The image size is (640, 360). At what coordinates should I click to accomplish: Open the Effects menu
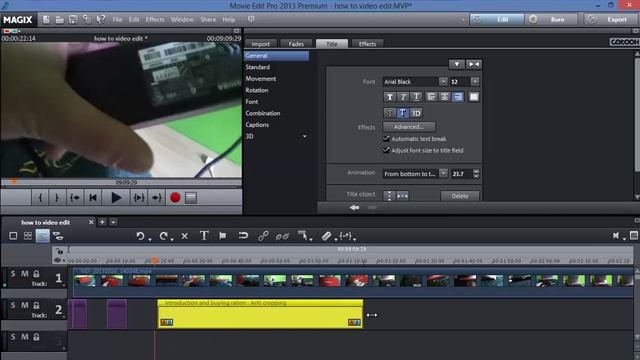(155, 20)
